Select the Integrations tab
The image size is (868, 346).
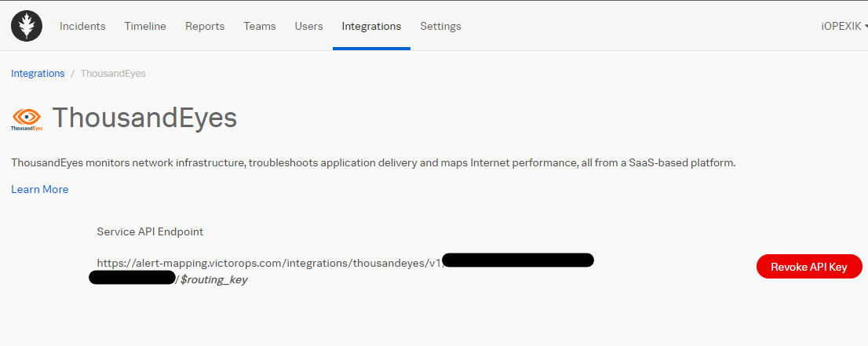tap(371, 26)
